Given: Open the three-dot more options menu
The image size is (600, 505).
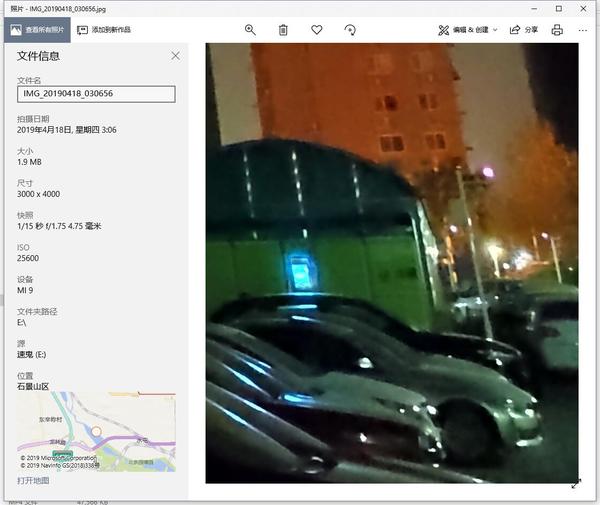Looking at the screenshot, I should click(x=583, y=30).
